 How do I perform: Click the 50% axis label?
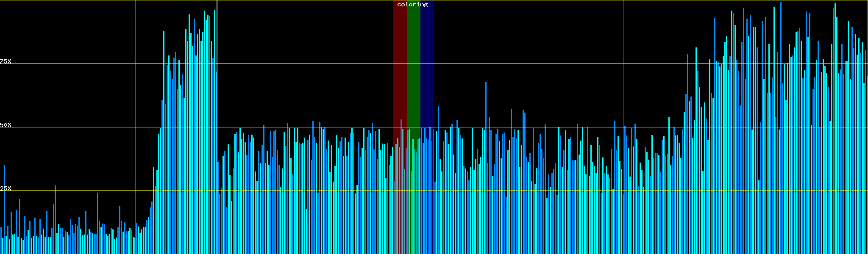coord(6,125)
